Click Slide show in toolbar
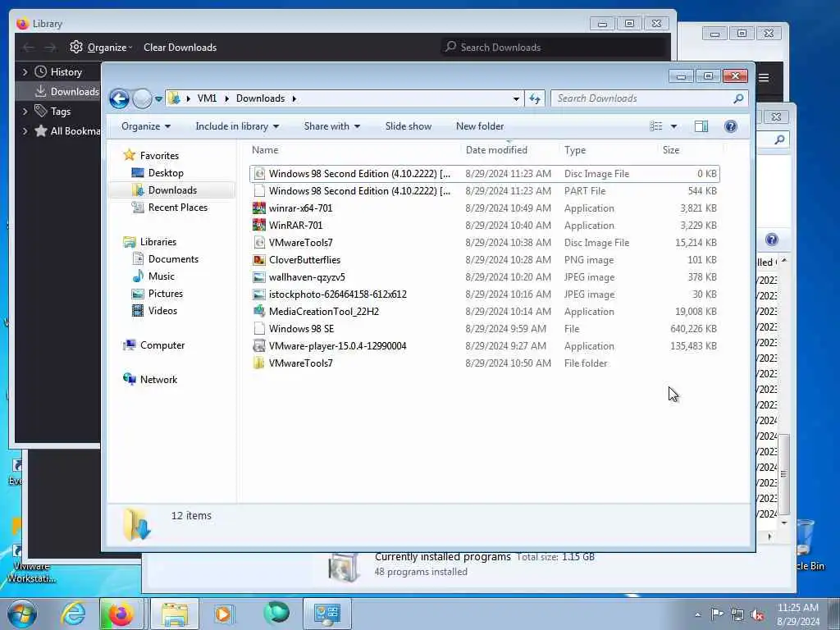Image resolution: width=840 pixels, height=630 pixels. (409, 126)
